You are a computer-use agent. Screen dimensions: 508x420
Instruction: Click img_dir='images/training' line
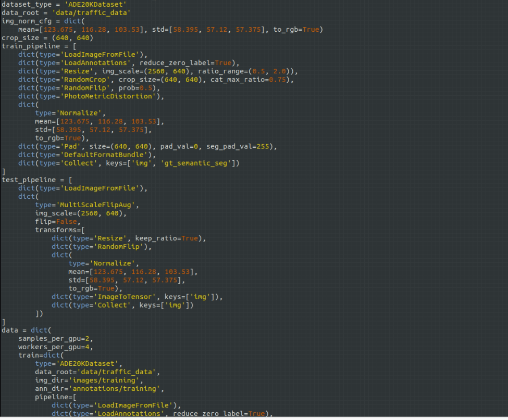pyautogui.click(x=89, y=380)
